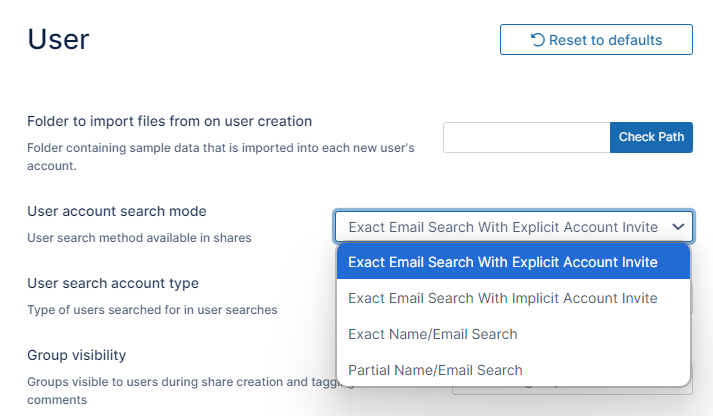Image resolution: width=713 pixels, height=416 pixels.
Task: Open the partially hidden Group visibility dropdown
Action: 571,394
